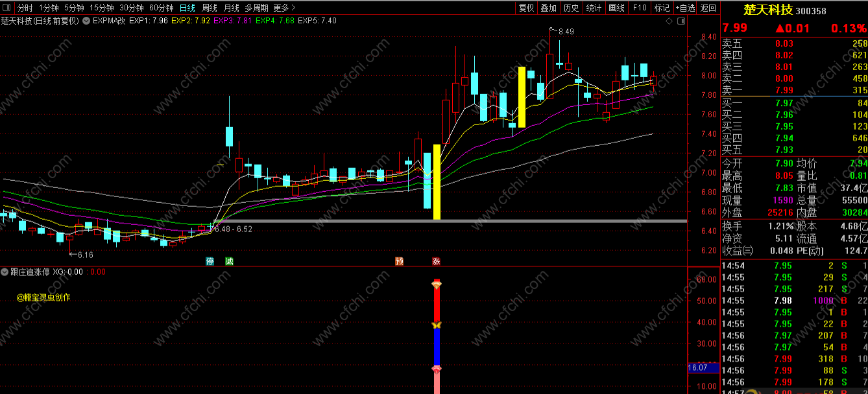
Task: Click the butterfly signal icon on indicator bar
Action: point(437,325)
